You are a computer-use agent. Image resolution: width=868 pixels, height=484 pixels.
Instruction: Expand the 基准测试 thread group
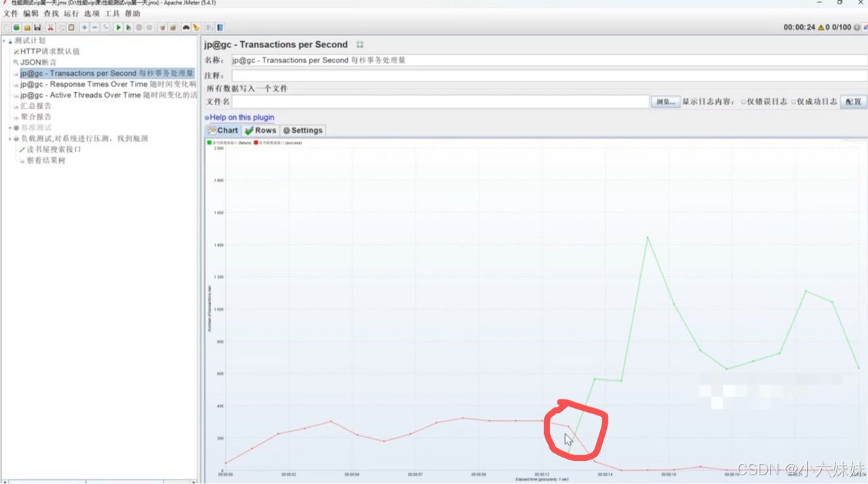(10, 127)
